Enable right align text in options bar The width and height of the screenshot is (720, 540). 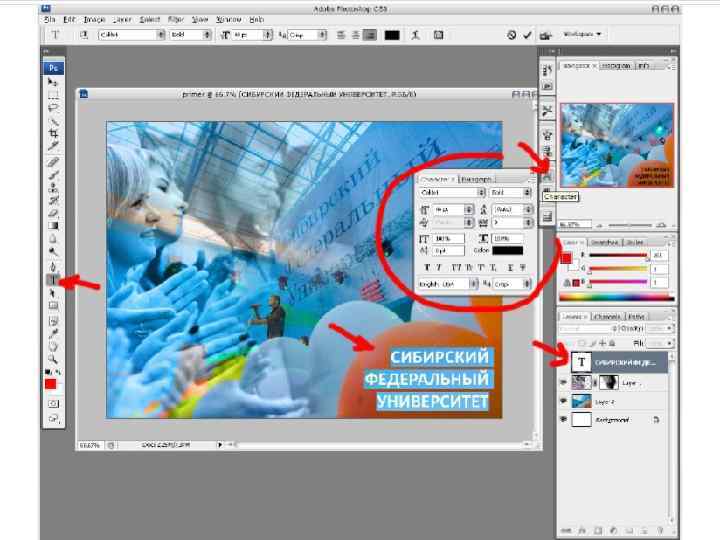coord(370,35)
